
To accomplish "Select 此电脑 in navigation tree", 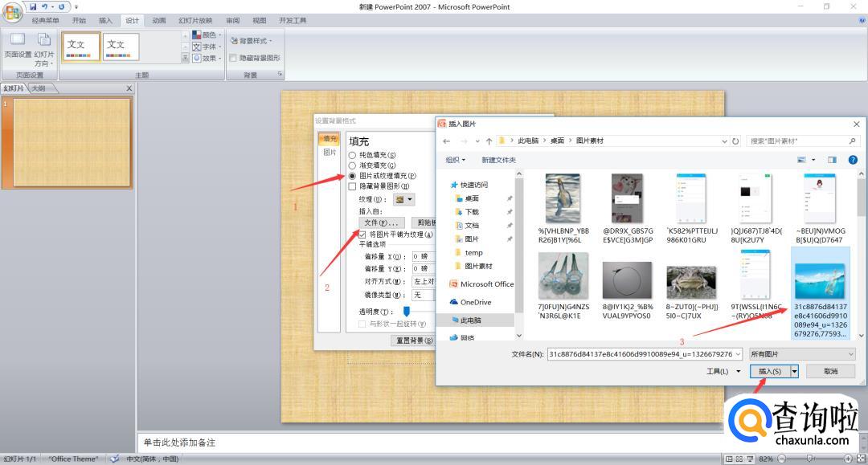I will (466, 320).
